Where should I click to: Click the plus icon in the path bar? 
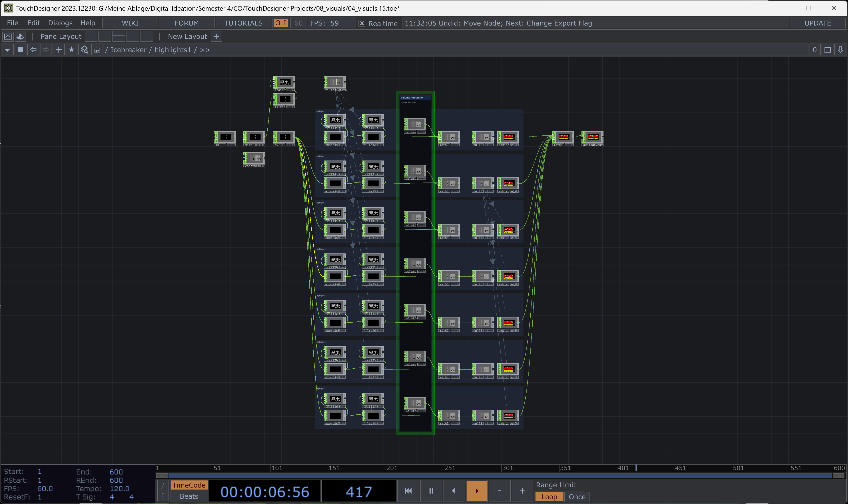point(59,50)
